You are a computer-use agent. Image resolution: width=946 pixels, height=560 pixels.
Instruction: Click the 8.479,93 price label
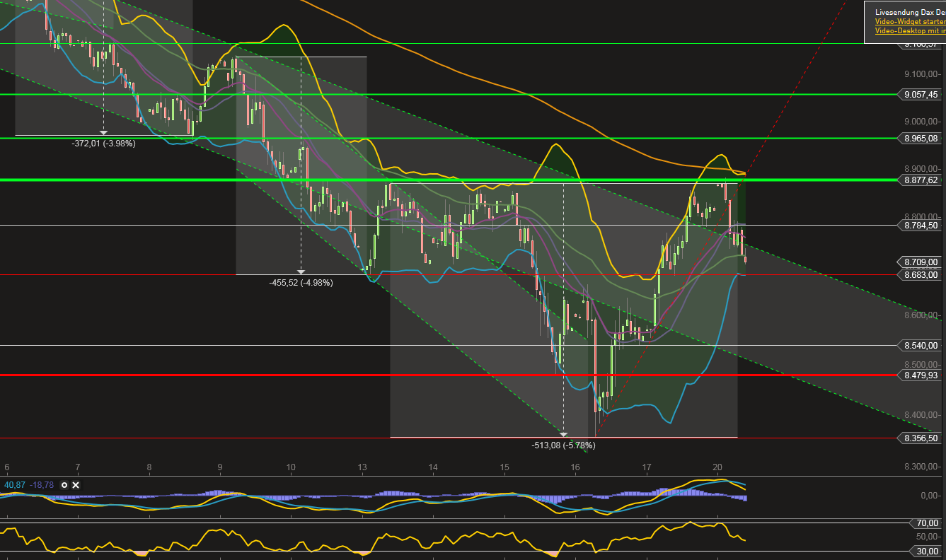(x=921, y=375)
